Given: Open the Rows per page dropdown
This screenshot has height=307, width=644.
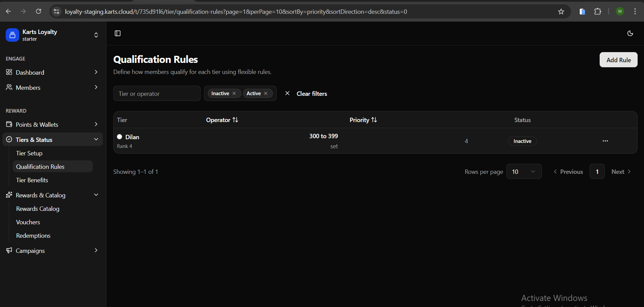Looking at the screenshot, I should 524,171.
